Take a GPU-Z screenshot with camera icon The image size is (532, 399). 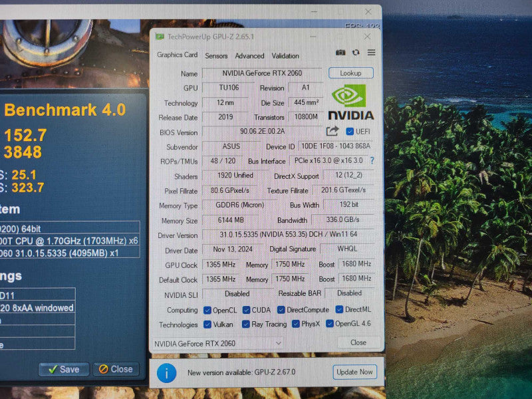340,53
